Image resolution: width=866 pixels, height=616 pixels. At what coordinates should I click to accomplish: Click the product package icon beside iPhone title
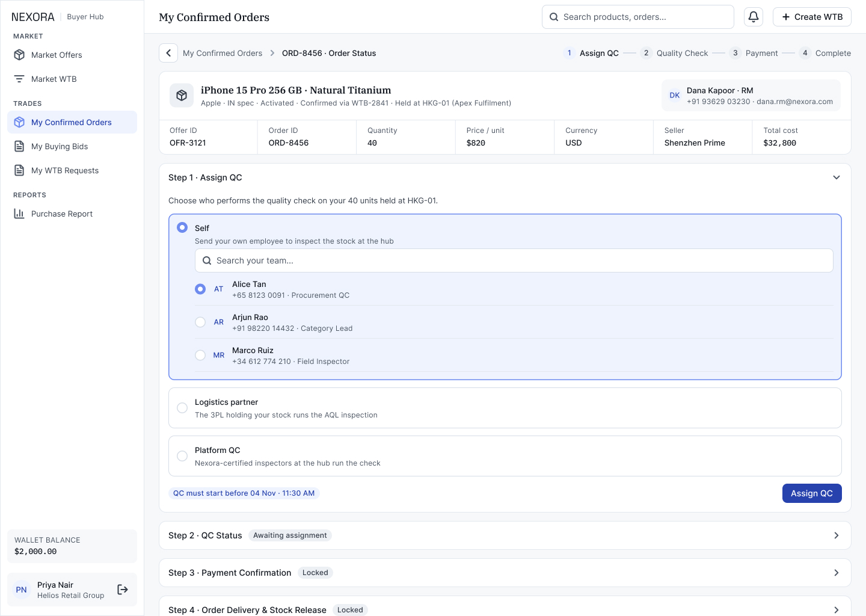(x=182, y=96)
